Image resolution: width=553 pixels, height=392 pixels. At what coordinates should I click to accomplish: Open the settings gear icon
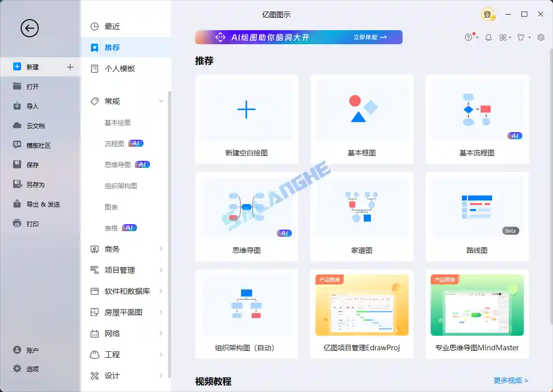click(x=540, y=37)
